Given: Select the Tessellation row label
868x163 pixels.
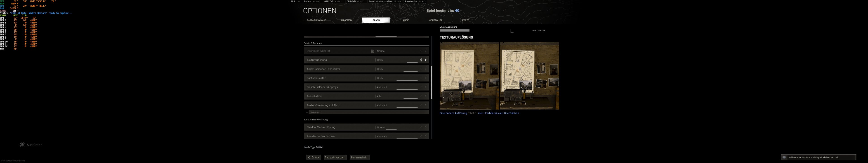Looking at the screenshot, I should coord(314,96).
